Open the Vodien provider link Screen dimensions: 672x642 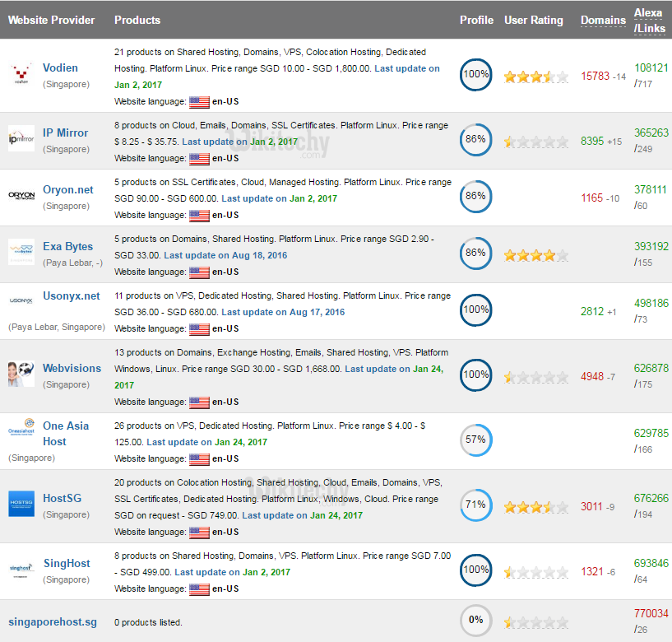pos(61,67)
